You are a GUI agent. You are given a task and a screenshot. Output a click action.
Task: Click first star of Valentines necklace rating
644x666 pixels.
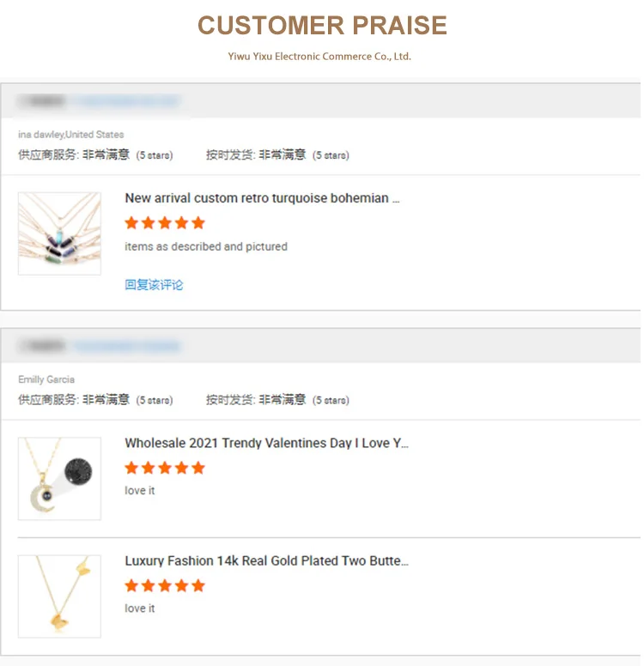coord(131,468)
